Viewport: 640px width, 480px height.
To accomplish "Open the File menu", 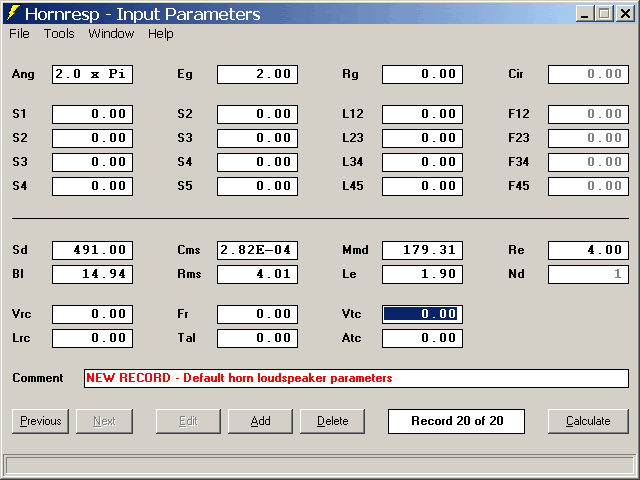I will coord(19,34).
